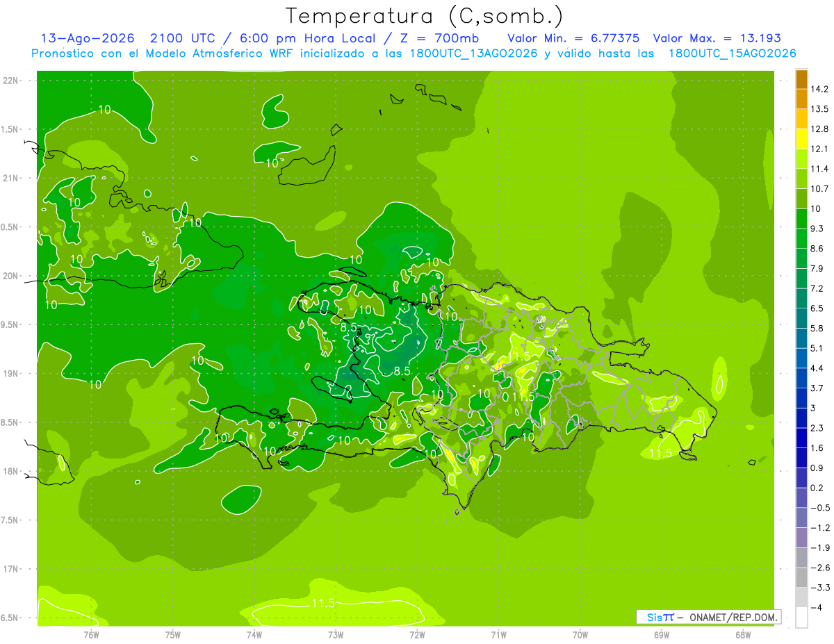Click the "Valor Max. = 13.193" text
This screenshot has width=834, height=644.
tap(717, 38)
